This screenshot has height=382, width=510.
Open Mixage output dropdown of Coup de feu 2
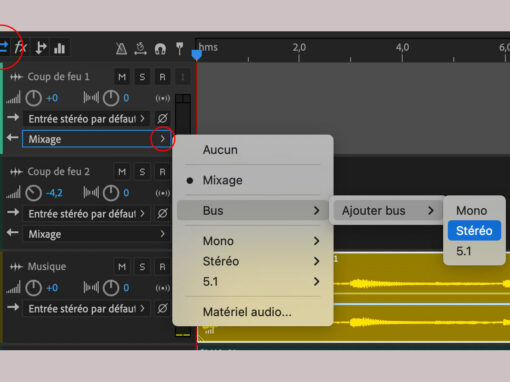[96, 234]
